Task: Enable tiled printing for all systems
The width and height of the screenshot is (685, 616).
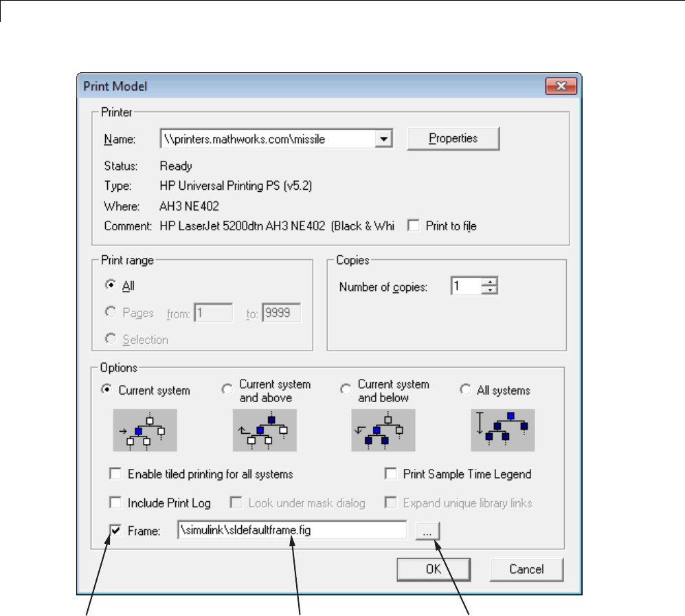Action: point(115,474)
